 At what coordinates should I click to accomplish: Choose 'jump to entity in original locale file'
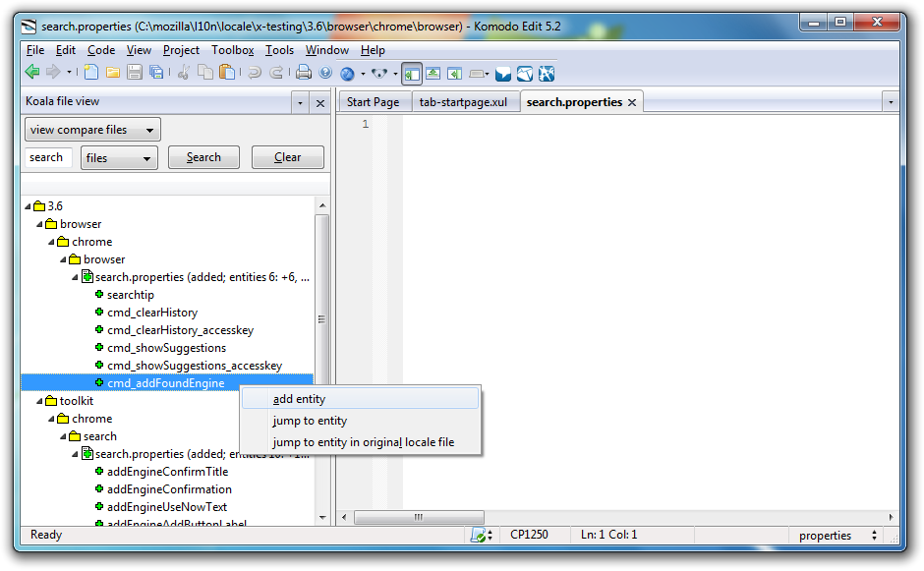(x=360, y=442)
